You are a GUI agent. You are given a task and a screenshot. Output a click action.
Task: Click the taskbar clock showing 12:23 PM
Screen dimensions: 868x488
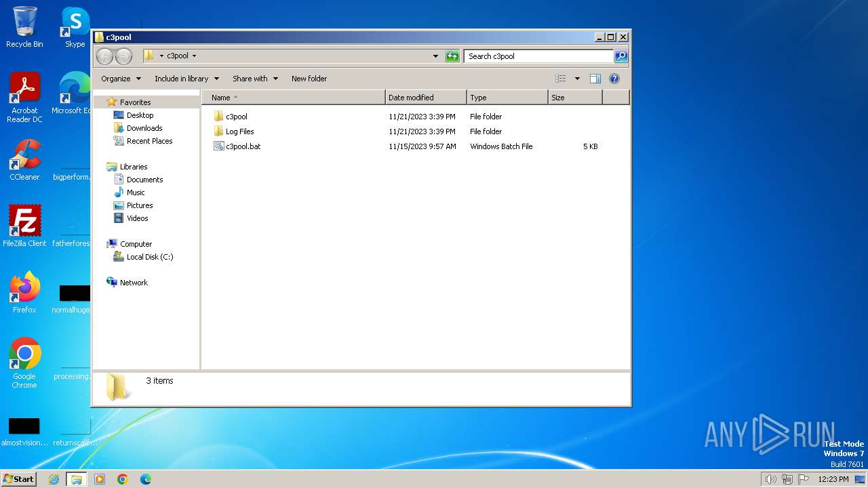click(x=833, y=479)
